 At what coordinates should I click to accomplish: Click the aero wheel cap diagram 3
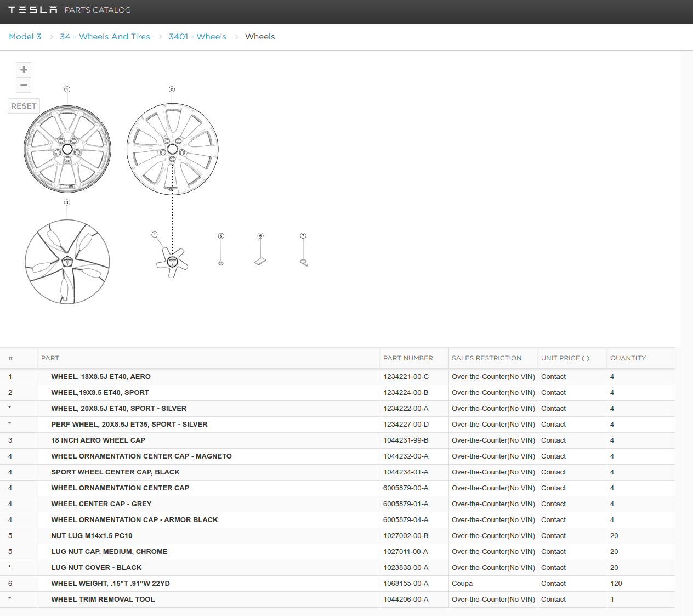[67, 262]
